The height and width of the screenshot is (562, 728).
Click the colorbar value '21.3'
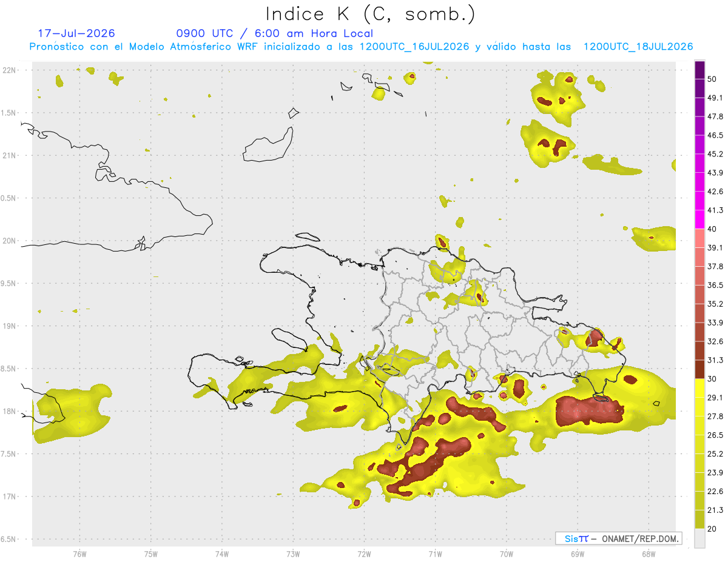(715, 510)
